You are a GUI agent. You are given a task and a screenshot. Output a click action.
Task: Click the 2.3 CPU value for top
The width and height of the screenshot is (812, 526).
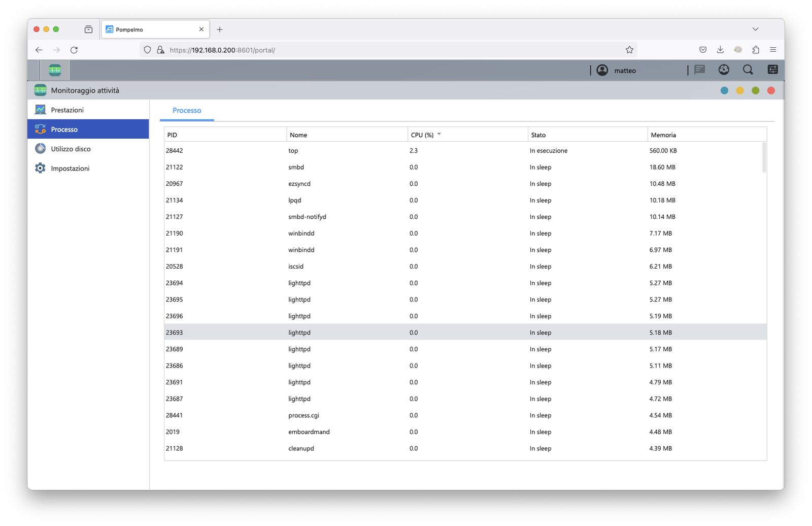click(x=414, y=151)
